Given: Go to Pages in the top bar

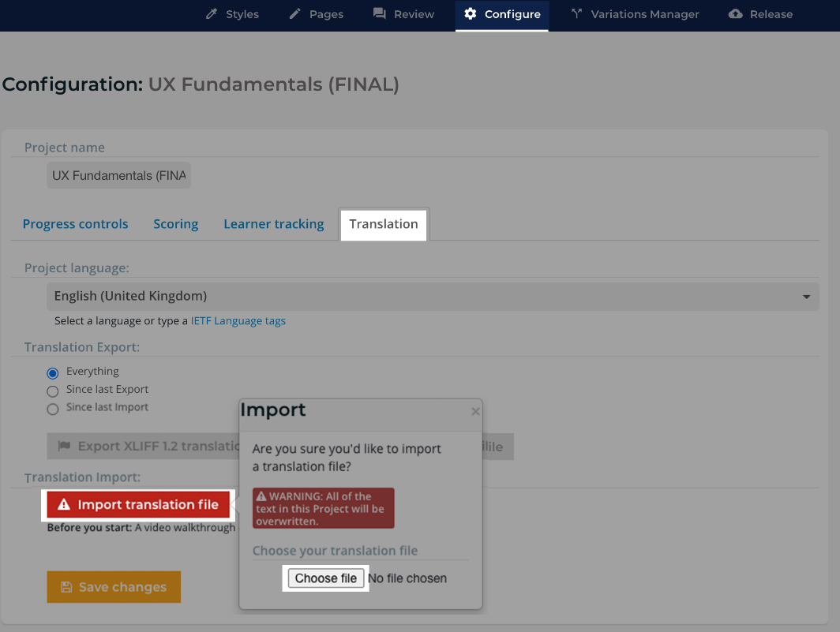Looking at the screenshot, I should pyautogui.click(x=316, y=14).
